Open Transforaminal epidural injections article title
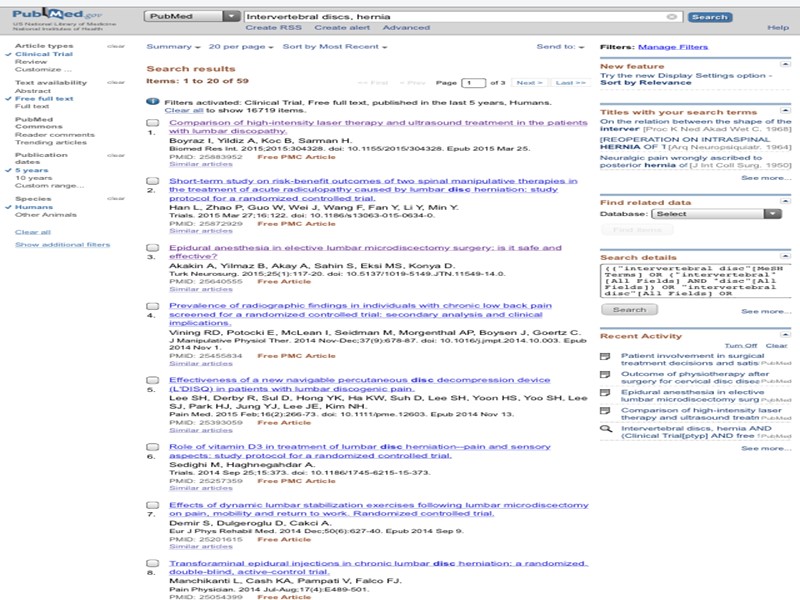 pos(379,567)
